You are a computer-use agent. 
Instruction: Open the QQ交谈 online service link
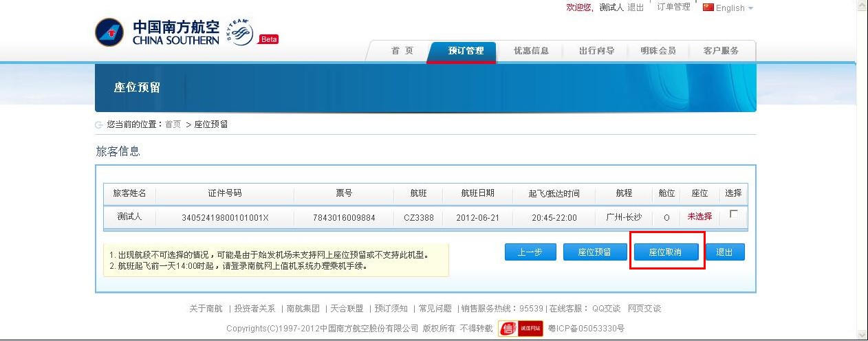pos(606,309)
